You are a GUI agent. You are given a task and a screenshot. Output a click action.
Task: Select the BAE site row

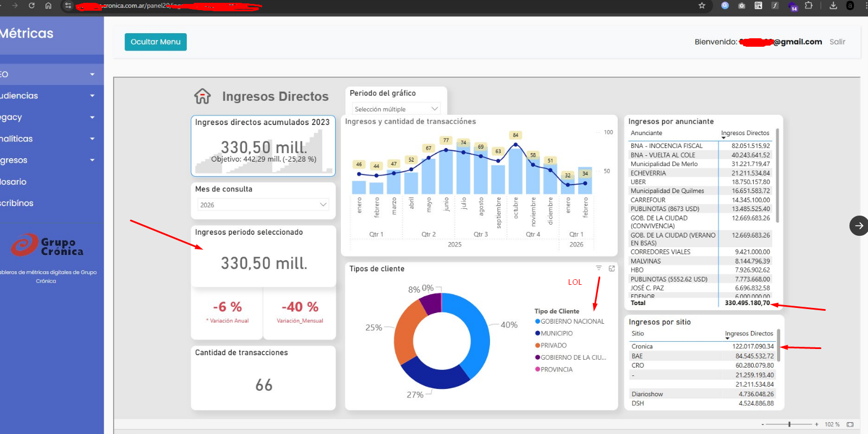pyautogui.click(x=703, y=356)
